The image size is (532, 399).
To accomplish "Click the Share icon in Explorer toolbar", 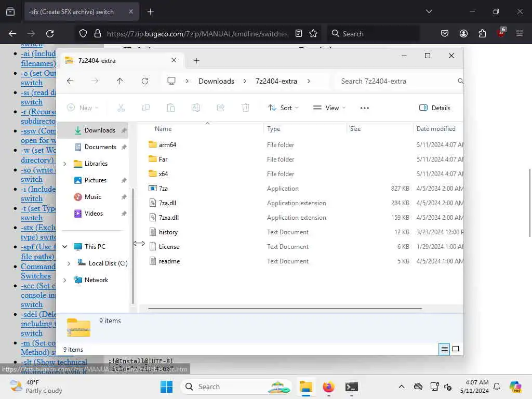I will pos(220,108).
